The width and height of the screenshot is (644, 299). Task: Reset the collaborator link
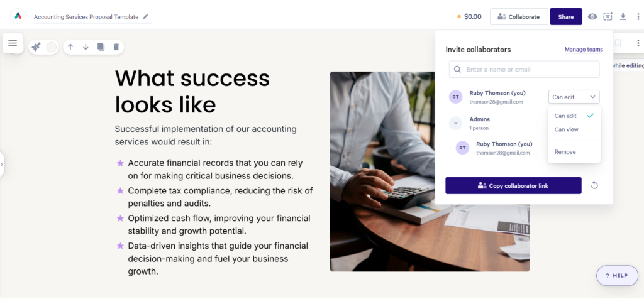[x=594, y=185]
